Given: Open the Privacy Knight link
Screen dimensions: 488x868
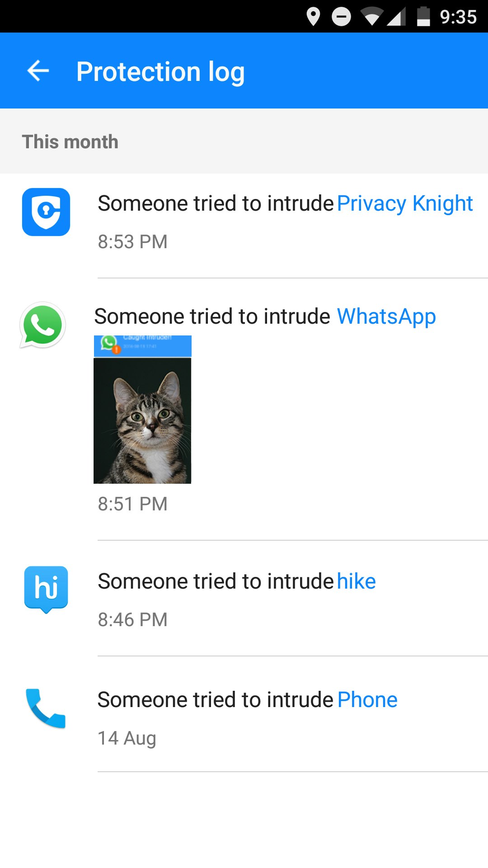Looking at the screenshot, I should click(405, 203).
